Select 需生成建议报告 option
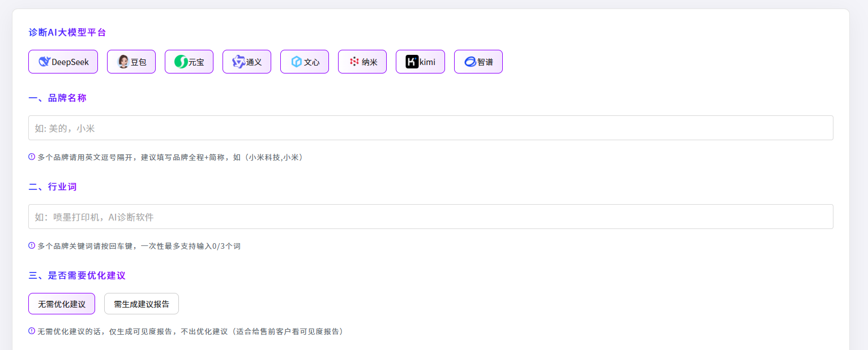The image size is (868, 350). pos(142,304)
